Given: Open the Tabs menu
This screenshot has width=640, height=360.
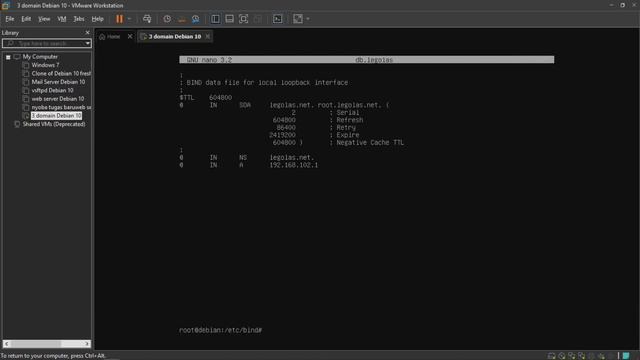Looking at the screenshot, I should (79, 19).
